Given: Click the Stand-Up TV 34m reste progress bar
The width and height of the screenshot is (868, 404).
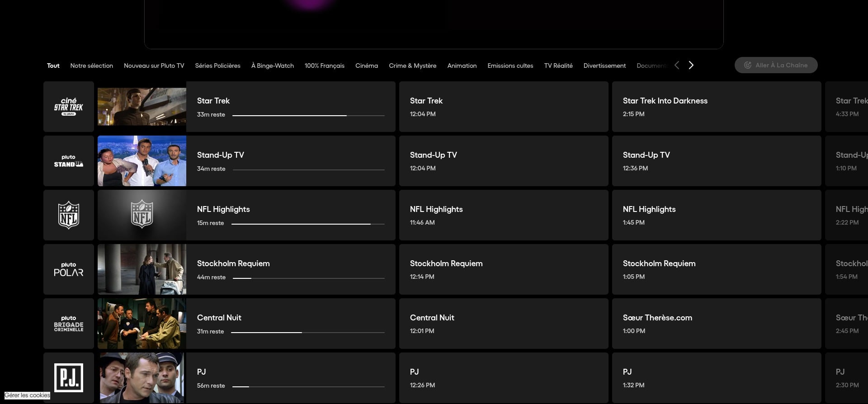Looking at the screenshot, I should click(x=309, y=170).
